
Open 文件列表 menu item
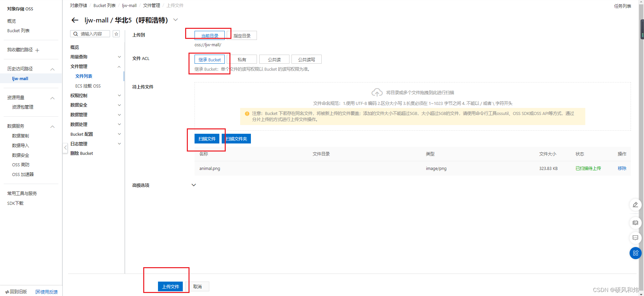coord(84,76)
